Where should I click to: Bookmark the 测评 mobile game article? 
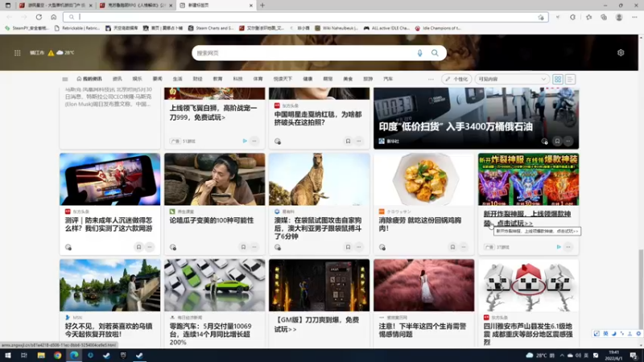tap(138, 247)
